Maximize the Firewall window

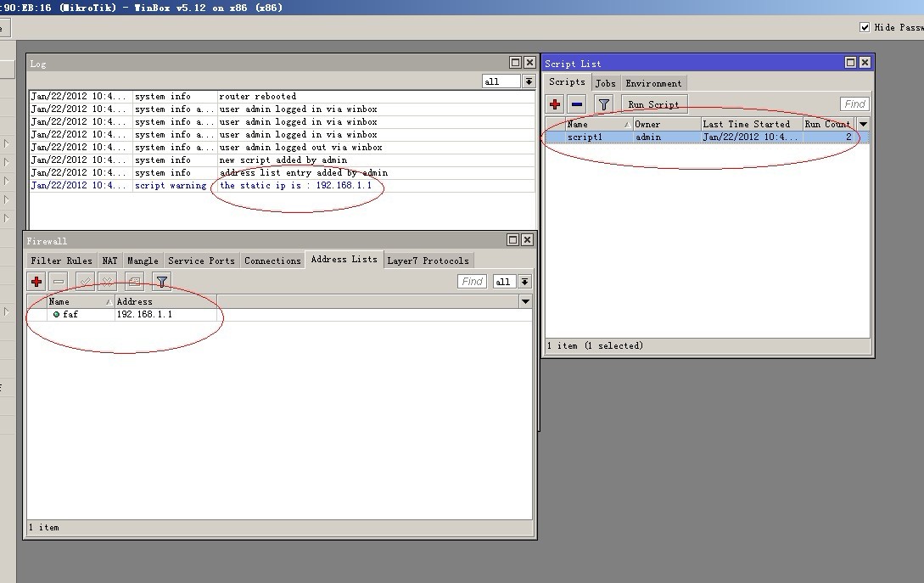(512, 239)
